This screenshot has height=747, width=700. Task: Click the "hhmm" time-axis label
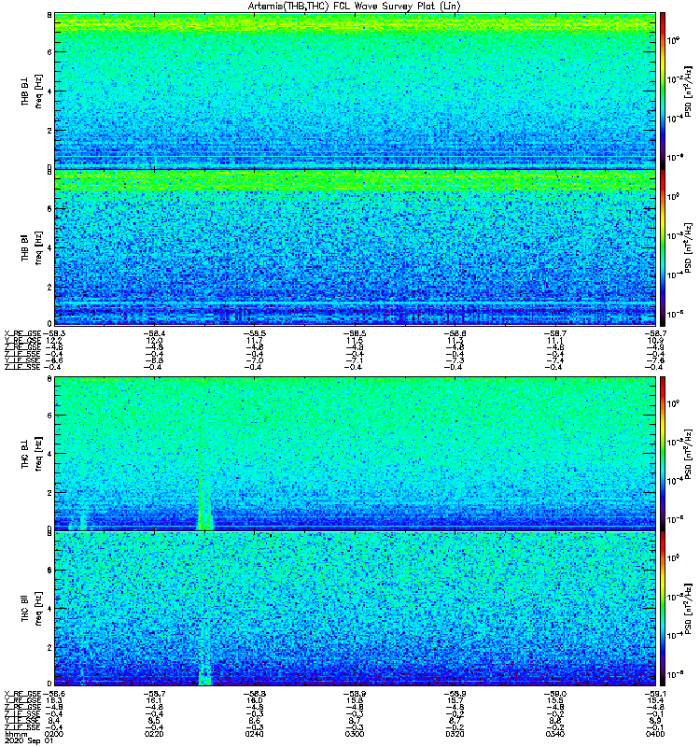tap(16, 734)
